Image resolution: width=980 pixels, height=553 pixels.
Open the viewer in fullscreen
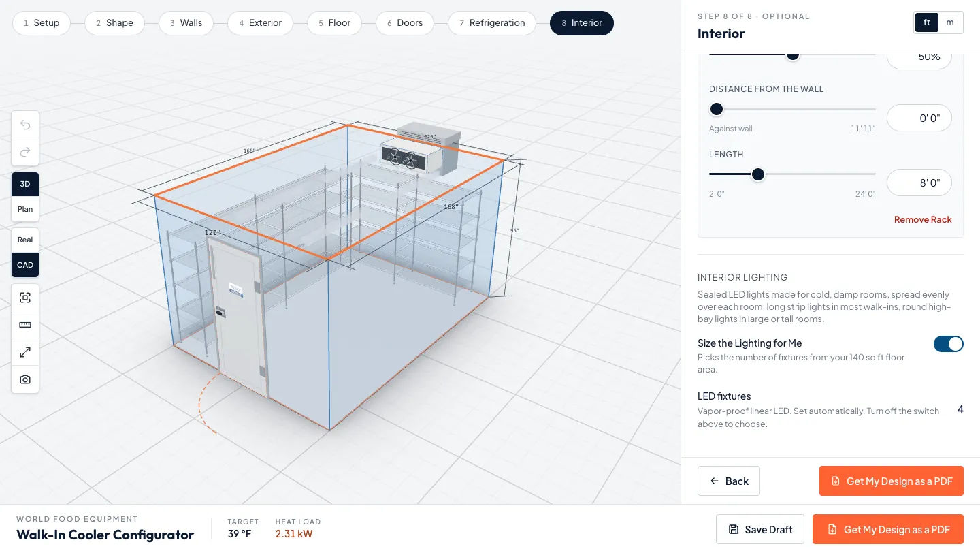(25, 352)
